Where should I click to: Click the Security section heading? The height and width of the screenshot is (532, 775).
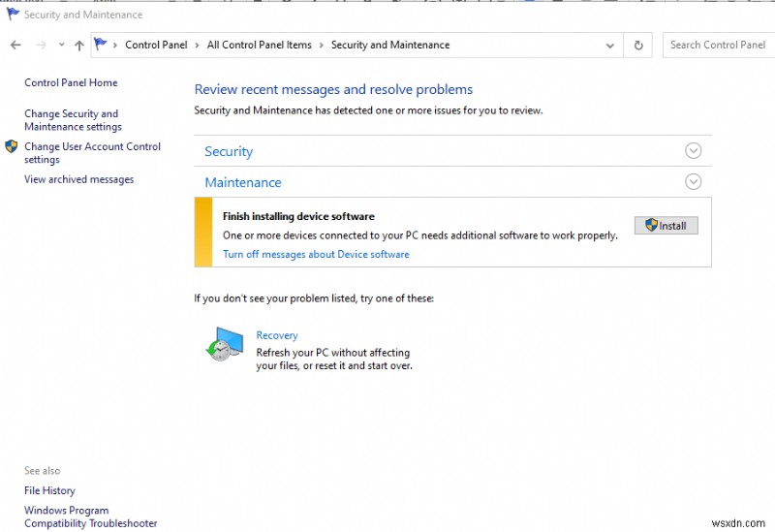tap(229, 151)
